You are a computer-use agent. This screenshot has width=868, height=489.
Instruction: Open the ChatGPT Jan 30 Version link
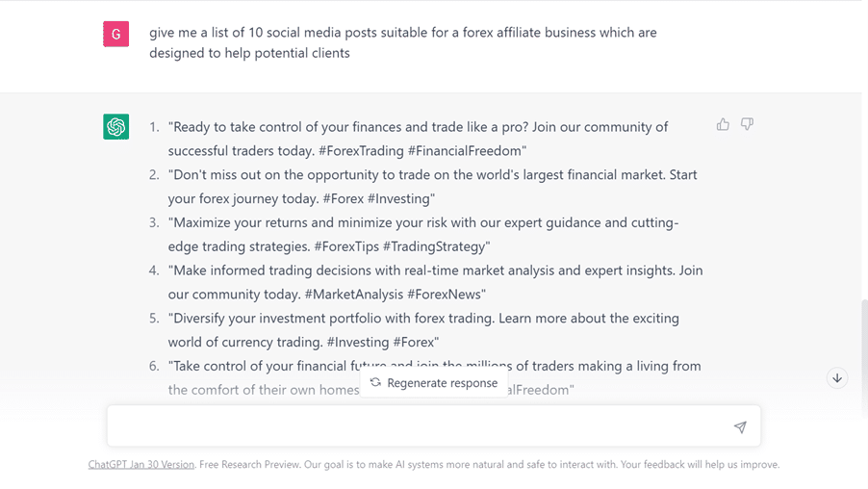click(141, 464)
